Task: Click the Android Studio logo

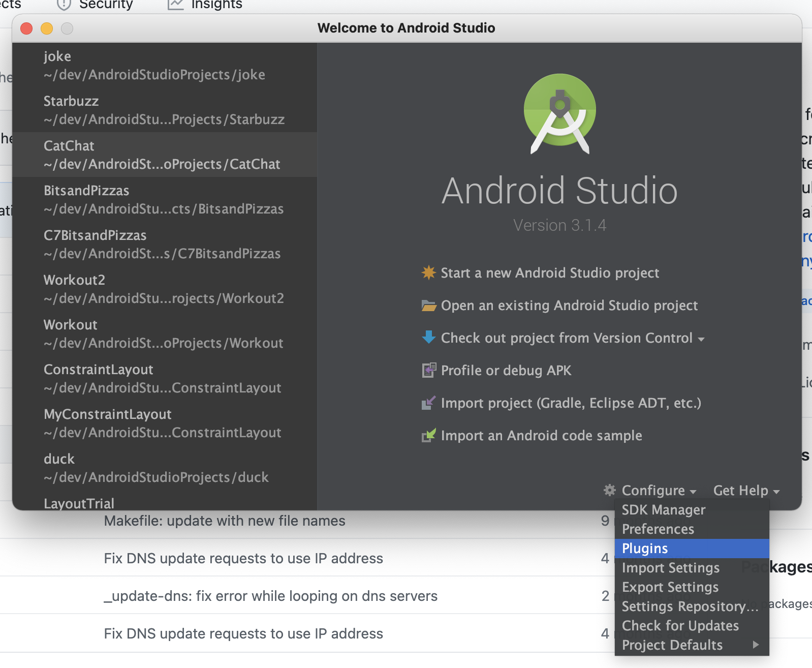Action: 559,114
